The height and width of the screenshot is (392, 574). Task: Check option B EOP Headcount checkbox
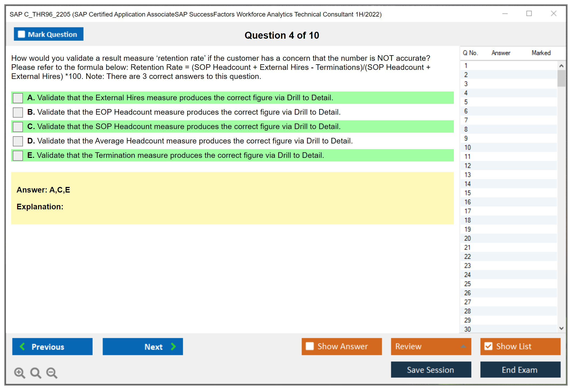click(18, 112)
